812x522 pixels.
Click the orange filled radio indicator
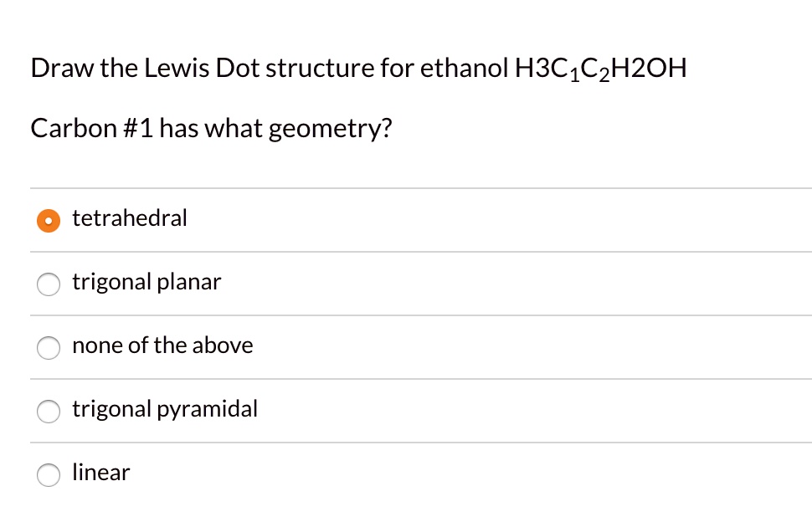pyautogui.click(x=49, y=220)
